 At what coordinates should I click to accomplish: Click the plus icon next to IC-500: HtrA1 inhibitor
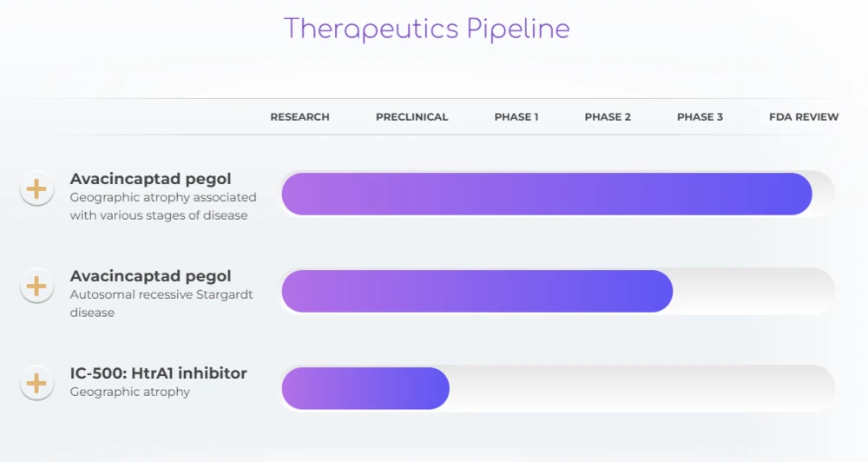tap(36, 383)
